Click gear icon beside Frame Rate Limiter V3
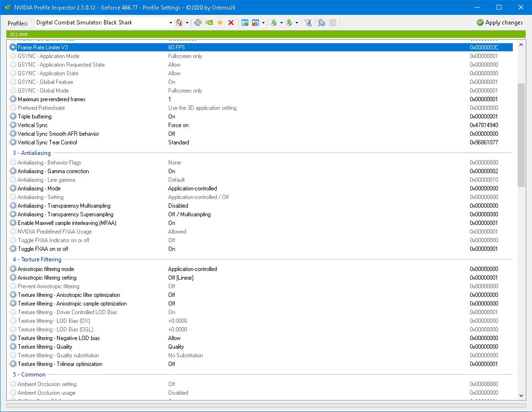The height and width of the screenshot is (412, 532). (13, 47)
